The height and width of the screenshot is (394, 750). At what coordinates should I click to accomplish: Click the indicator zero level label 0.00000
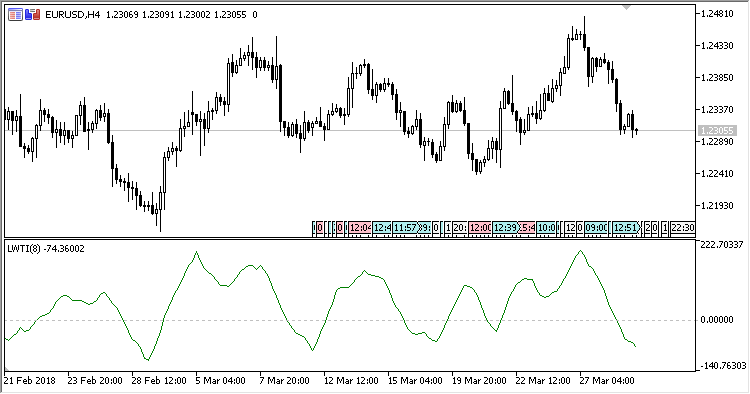[x=717, y=320]
